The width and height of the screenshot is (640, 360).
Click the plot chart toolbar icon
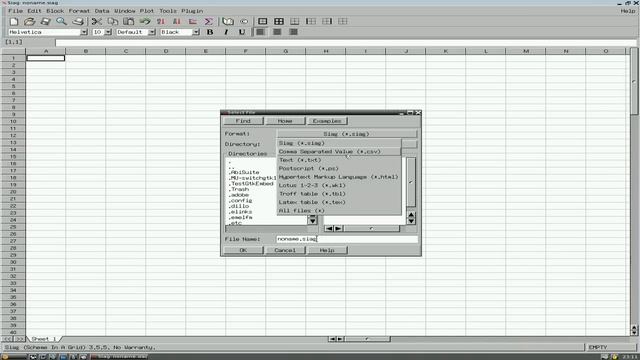[x=193, y=21]
